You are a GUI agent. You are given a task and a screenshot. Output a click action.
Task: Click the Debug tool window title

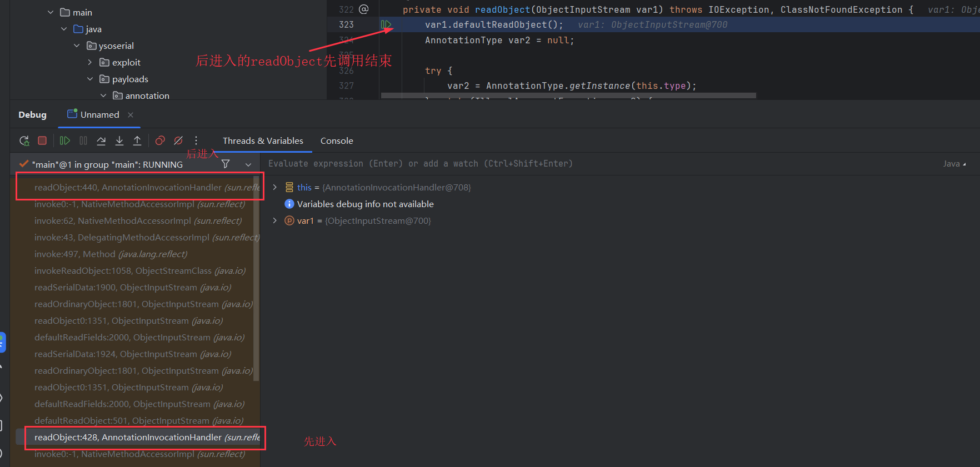[x=32, y=114]
